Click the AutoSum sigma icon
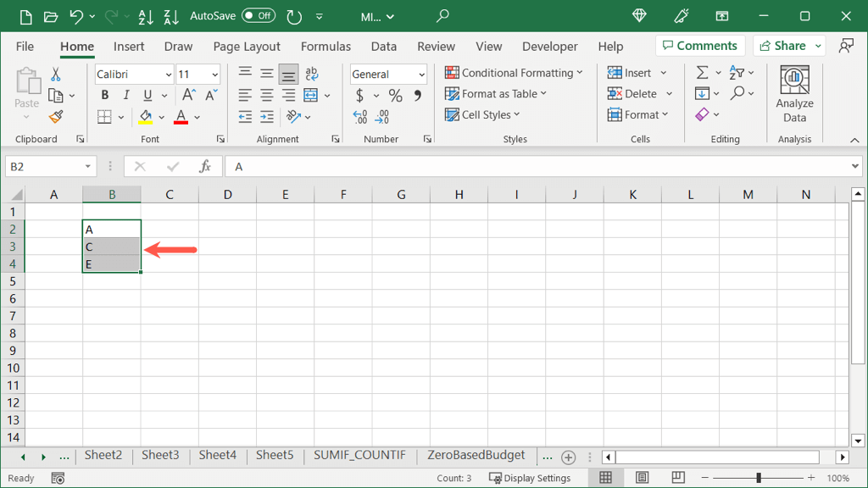The width and height of the screenshot is (868, 488). click(702, 73)
